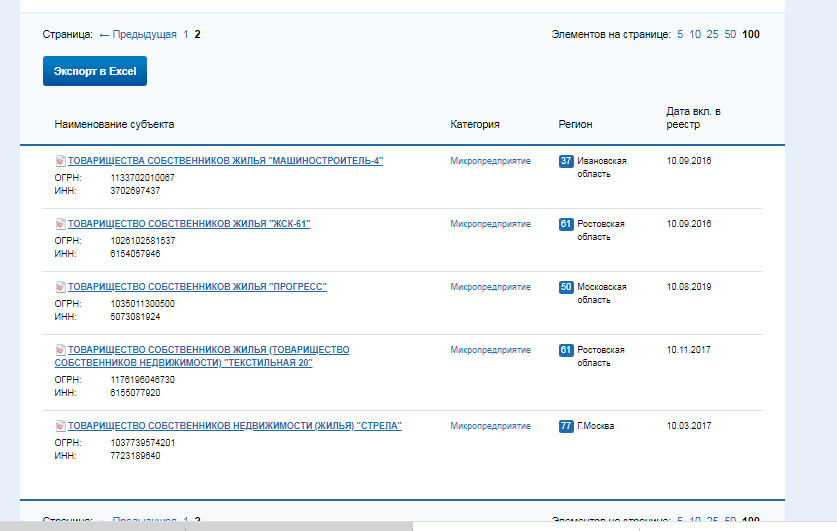This screenshot has height=531, width=837.
Task: Click region badge 77 for Г.Москва
Action: (566, 425)
